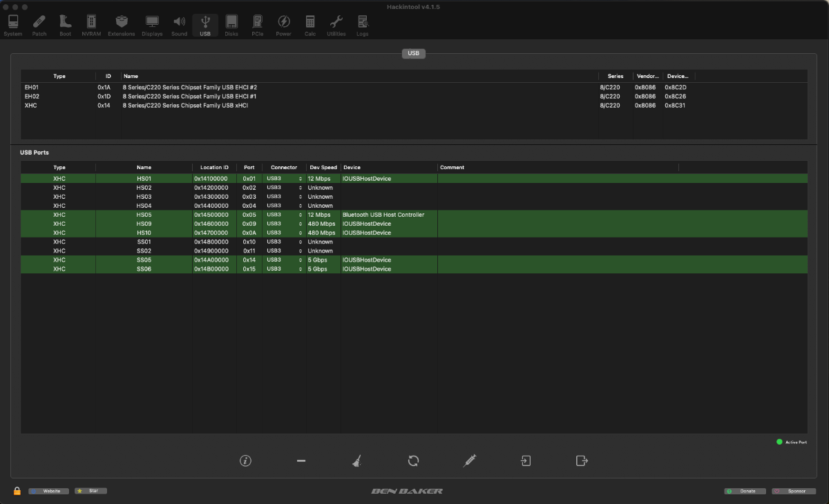Click the import file icon
The width and height of the screenshot is (829, 504).
point(526,461)
